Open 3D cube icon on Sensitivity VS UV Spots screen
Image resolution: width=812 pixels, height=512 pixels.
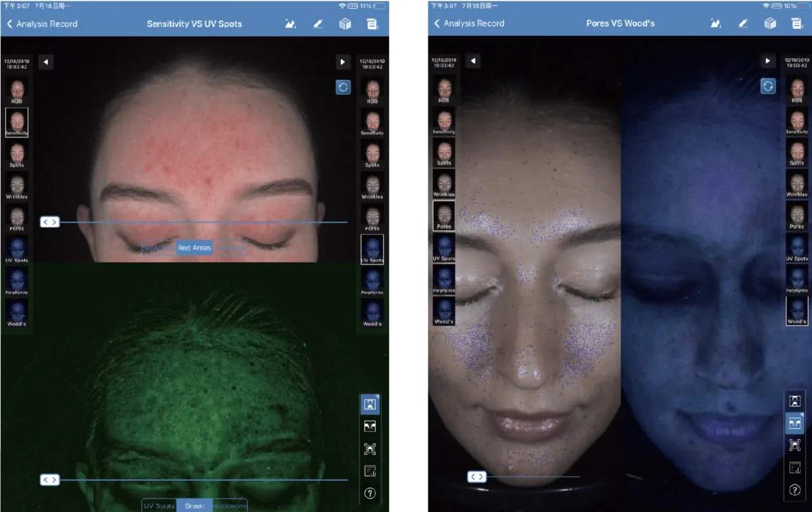pos(345,24)
